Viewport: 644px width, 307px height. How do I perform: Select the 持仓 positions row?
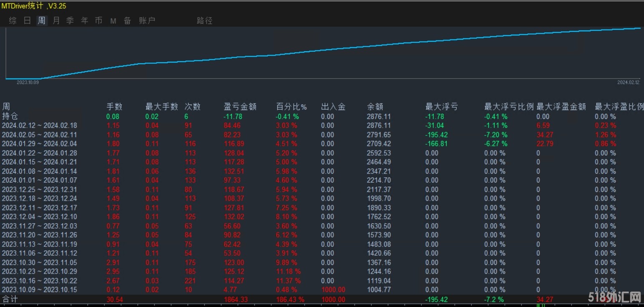point(10,116)
